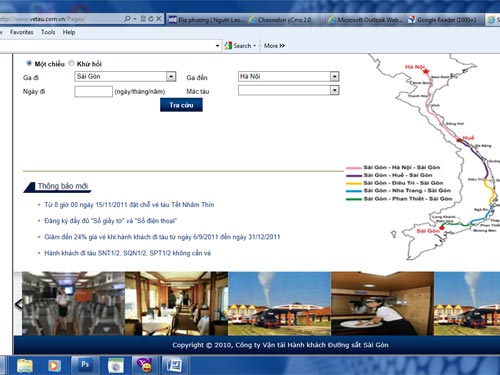Viewport: 500px width, 375px height.
Task: Click the blue Sài Gòn - Nha Trang legend line
Action: [354, 191]
